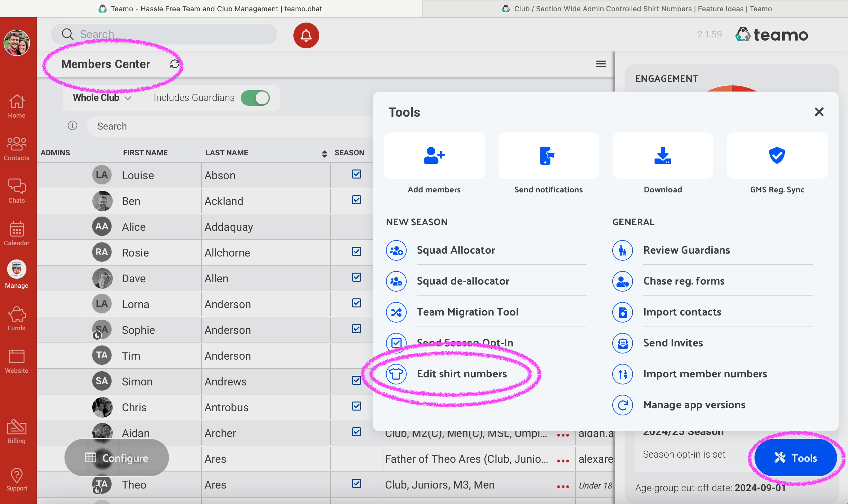Toggle season checkbox for Sophie Anderson
The image size is (848, 504).
point(356,329)
